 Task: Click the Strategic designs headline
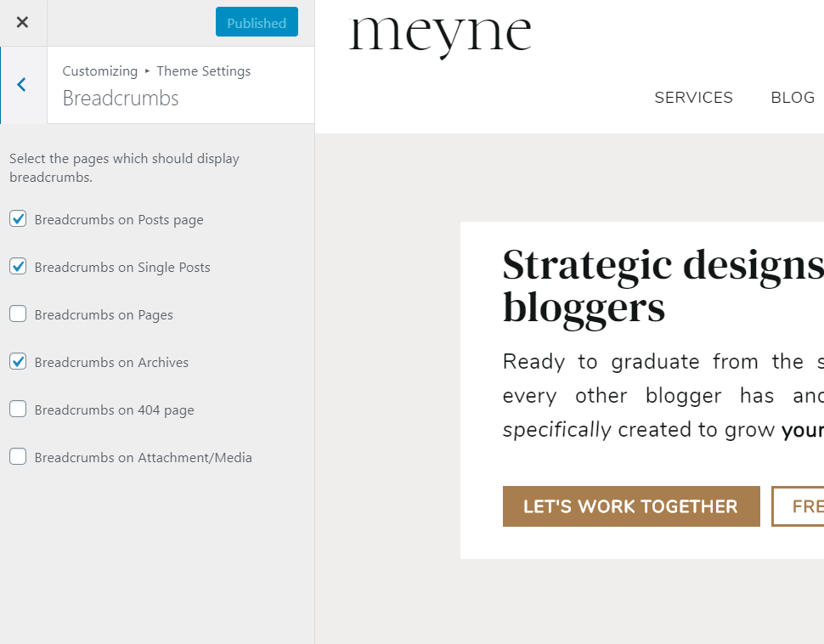663,286
